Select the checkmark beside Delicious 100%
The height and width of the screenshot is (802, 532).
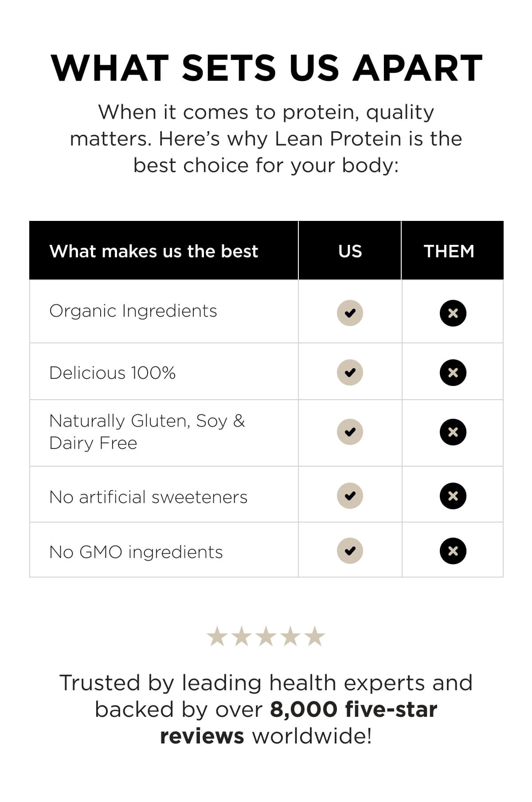click(x=350, y=372)
